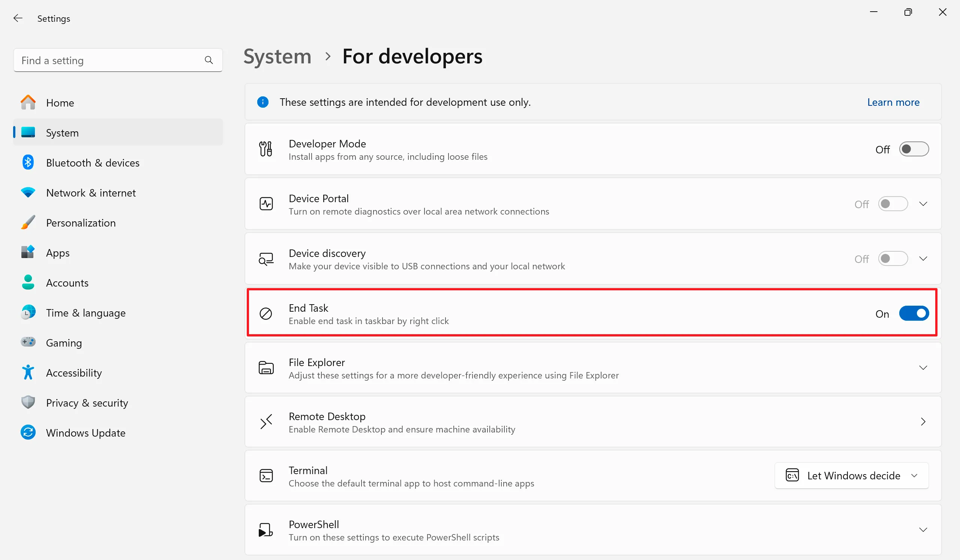Open Windows Update settings
Screen dimensions: 960x560
pos(86,432)
